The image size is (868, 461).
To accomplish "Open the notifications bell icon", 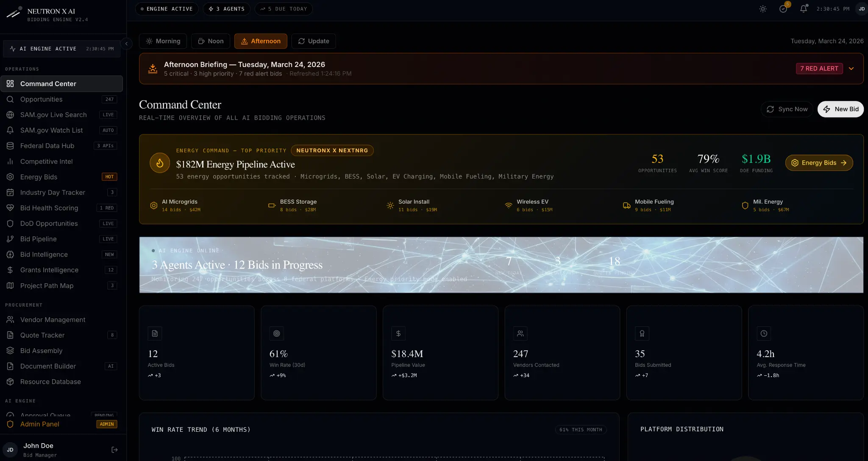I will [803, 9].
